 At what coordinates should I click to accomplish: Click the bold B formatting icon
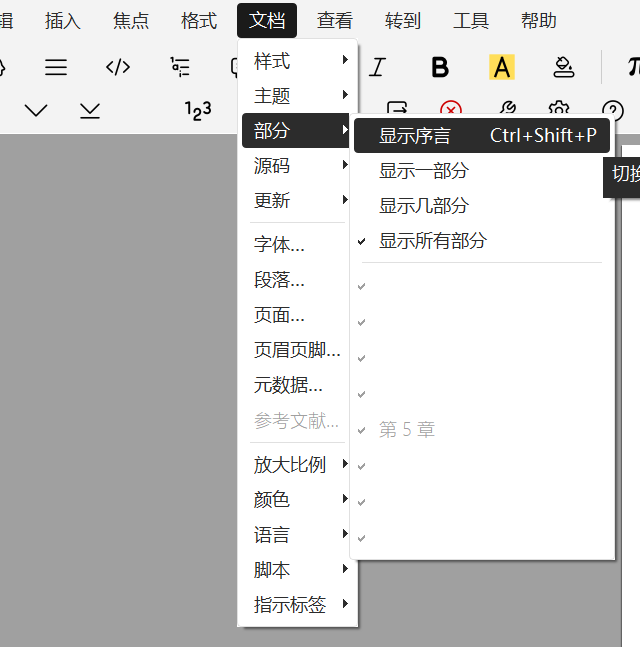[x=440, y=67]
